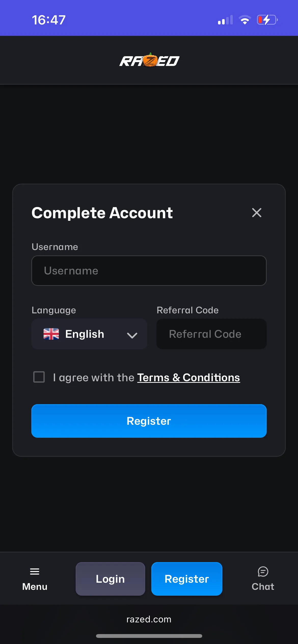Screen dimensions: 298x644
Task: Expand the Language dropdown chevron
Action: 132,335
